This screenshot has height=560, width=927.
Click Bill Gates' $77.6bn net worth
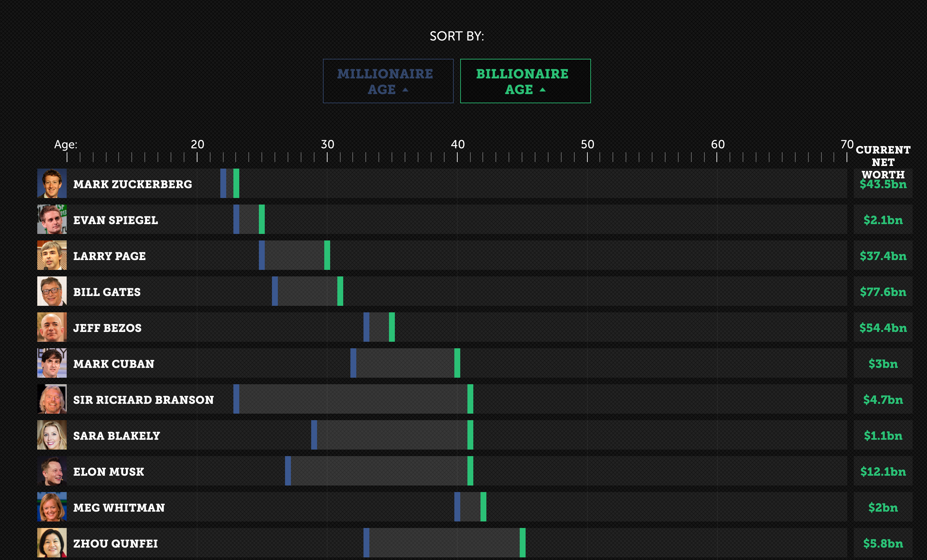883,292
